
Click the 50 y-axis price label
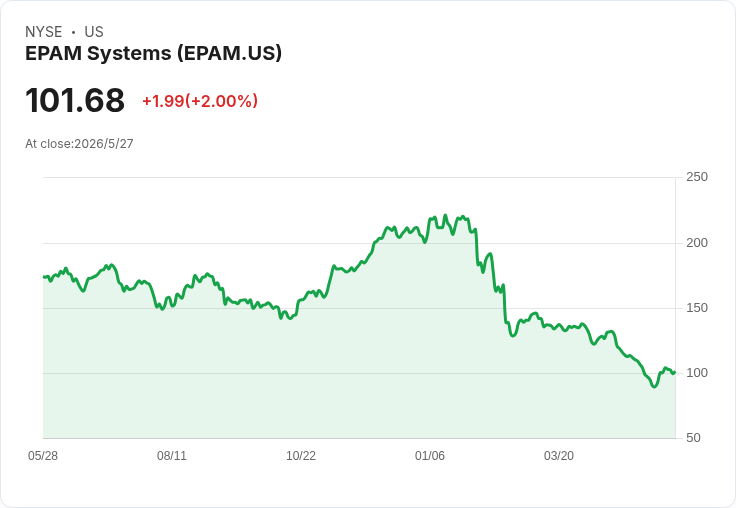693,438
